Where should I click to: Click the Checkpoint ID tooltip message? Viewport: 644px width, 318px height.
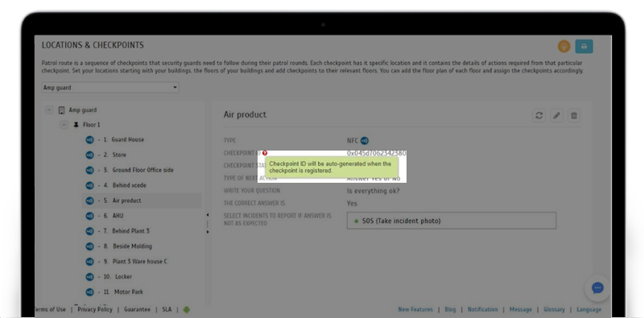[x=332, y=167]
